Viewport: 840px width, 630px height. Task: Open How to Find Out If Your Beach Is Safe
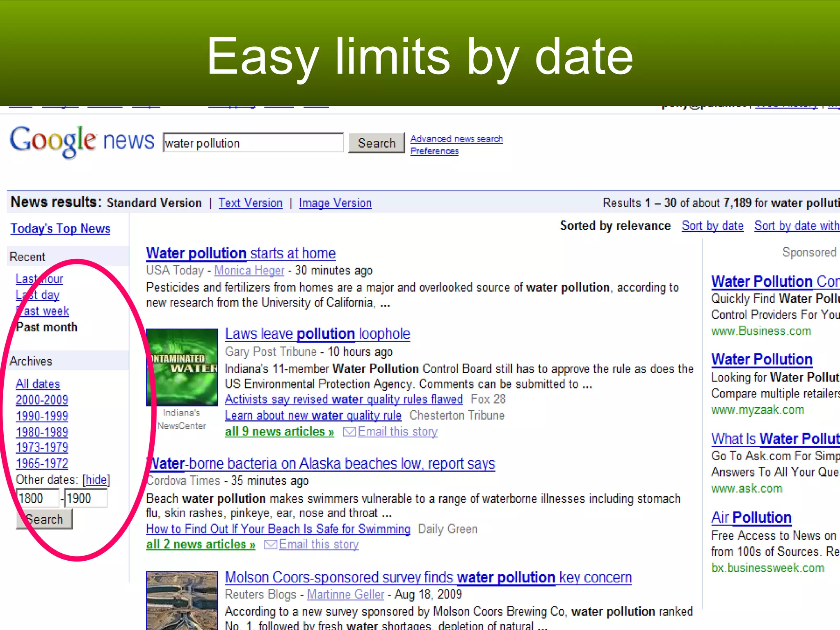(x=278, y=529)
